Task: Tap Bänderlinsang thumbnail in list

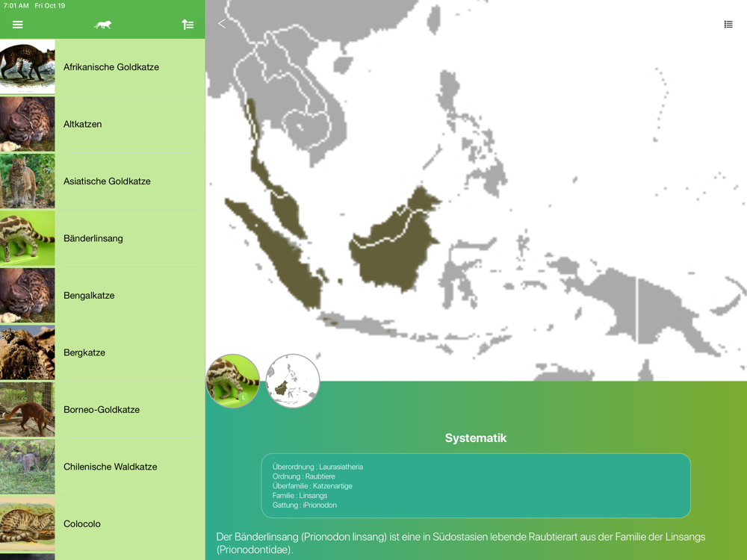Action: [27, 238]
